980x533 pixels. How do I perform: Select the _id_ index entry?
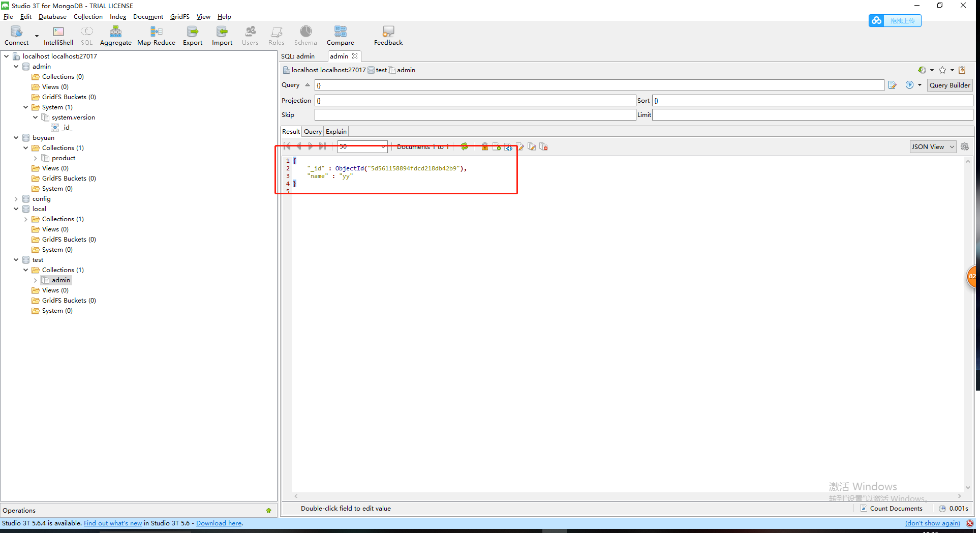(67, 127)
